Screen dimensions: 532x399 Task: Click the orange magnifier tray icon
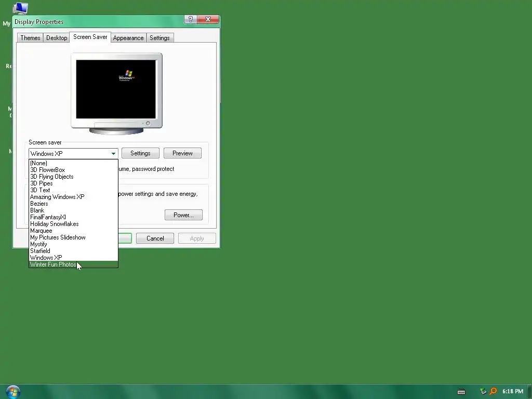tap(494, 392)
